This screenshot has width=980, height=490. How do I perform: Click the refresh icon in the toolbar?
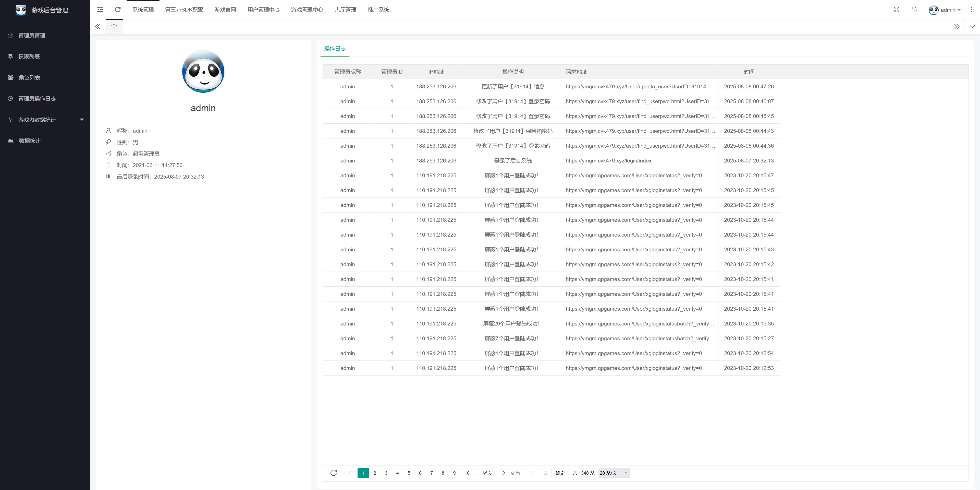pos(118,9)
